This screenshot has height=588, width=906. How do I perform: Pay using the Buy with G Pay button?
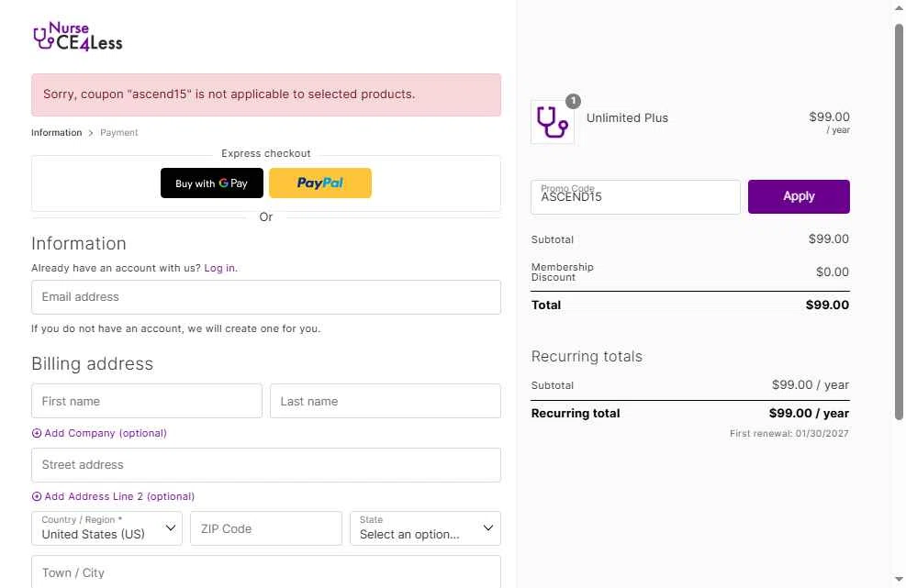211,183
